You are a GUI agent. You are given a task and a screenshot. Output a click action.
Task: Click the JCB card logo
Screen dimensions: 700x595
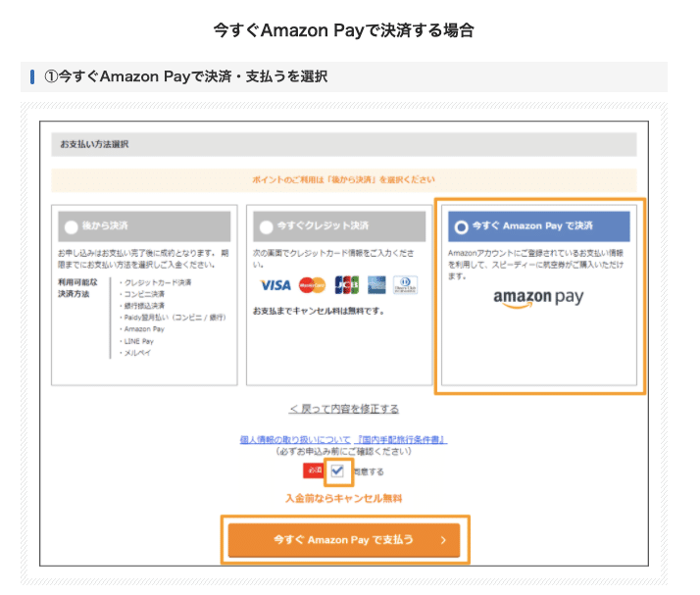pos(347,285)
